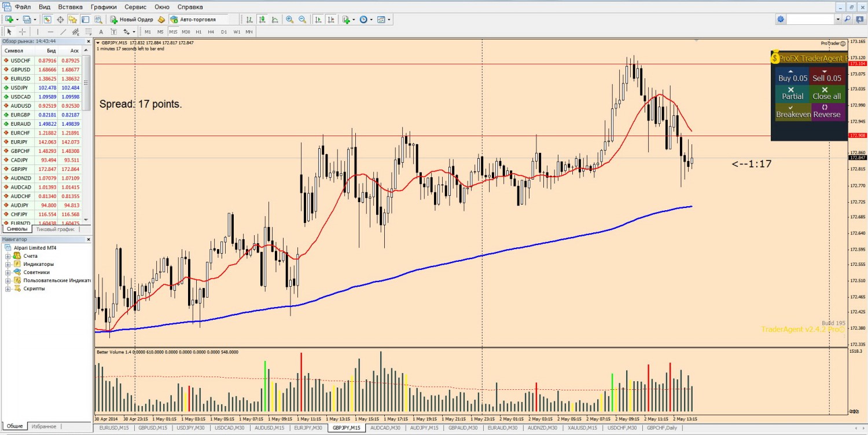Switch timeframe to D1

224,32
